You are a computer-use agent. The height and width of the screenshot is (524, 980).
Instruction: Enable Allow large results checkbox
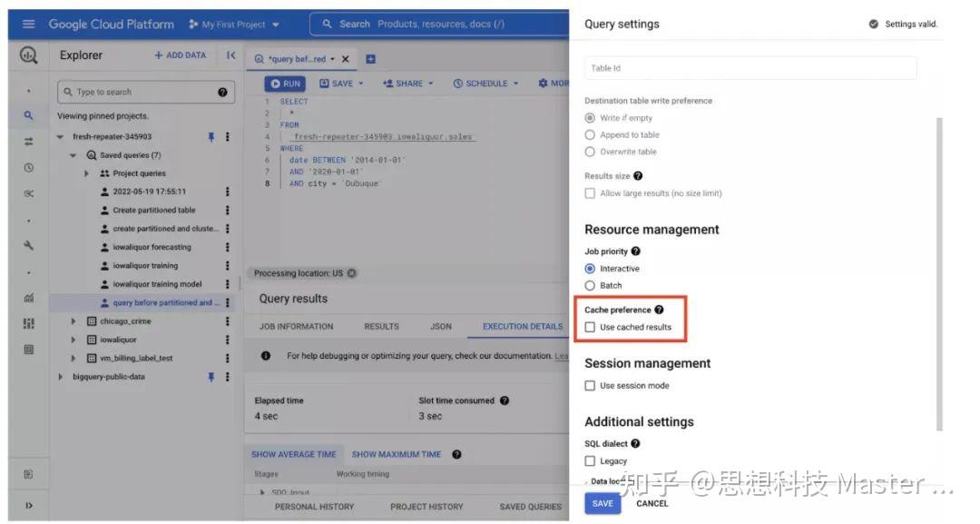(x=590, y=193)
